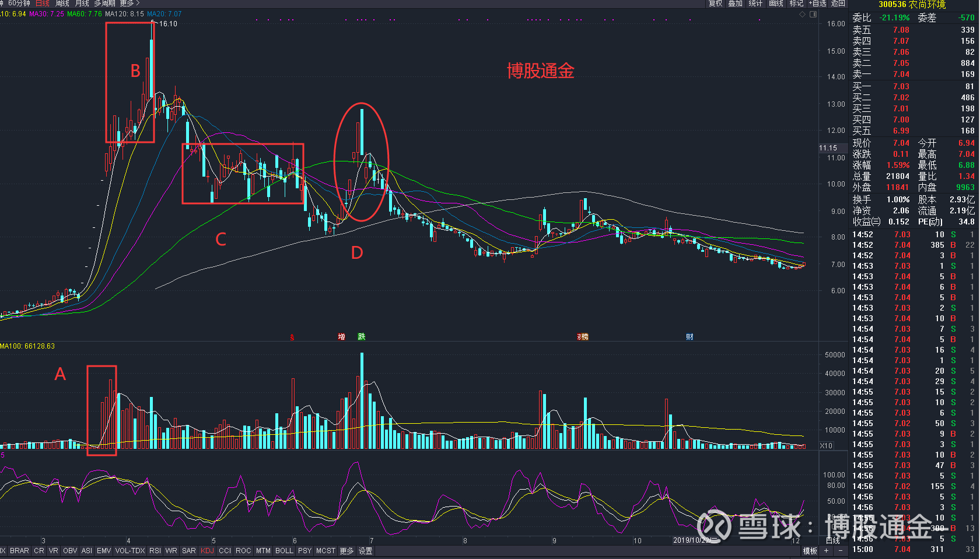Click the red 增 event marker icon
Screen dimensions: 980x559
click(341, 337)
